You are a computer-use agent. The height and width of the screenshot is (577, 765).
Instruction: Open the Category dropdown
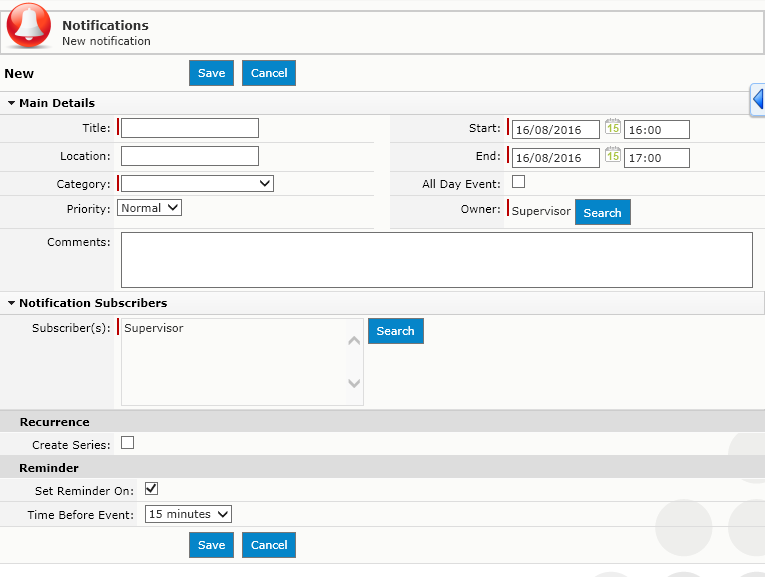(x=197, y=183)
